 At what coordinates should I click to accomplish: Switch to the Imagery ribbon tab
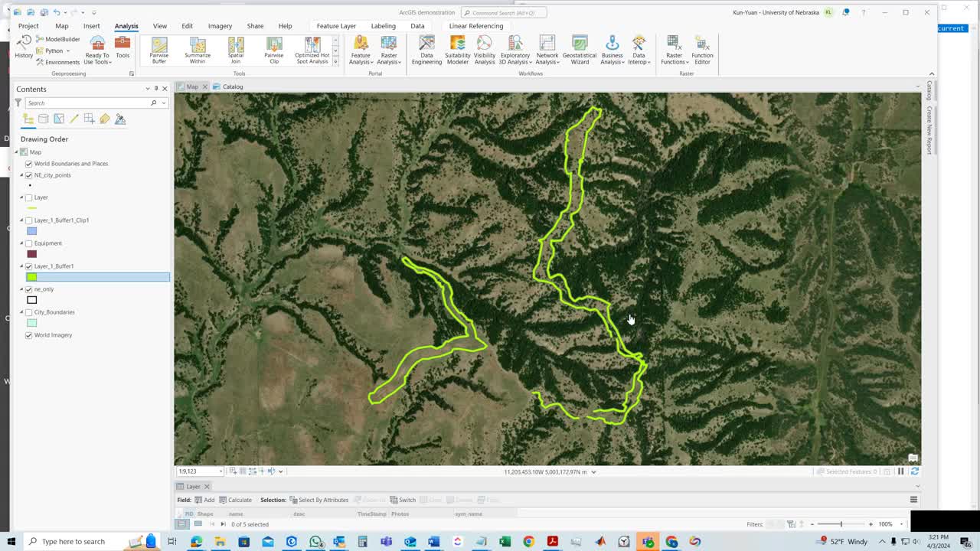tap(220, 26)
